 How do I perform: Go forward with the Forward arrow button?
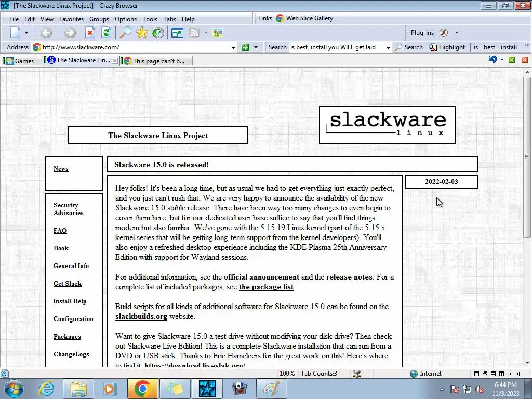(70, 33)
